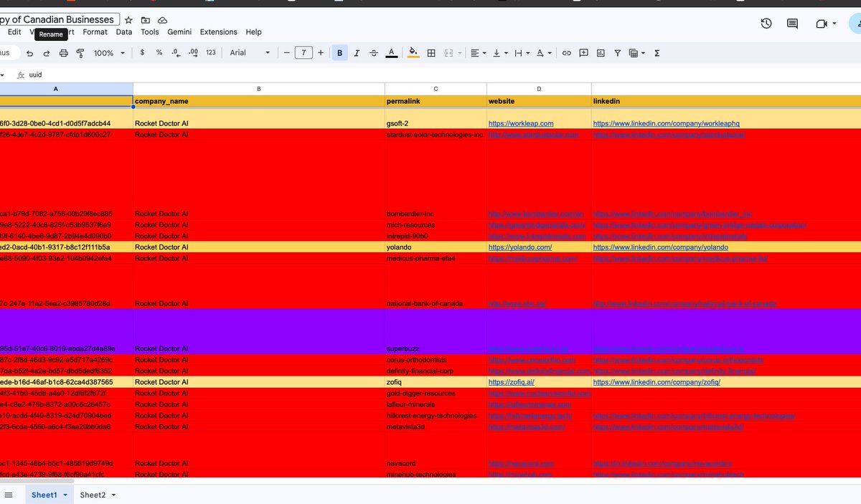Image resolution: width=861 pixels, height=504 pixels.
Task: Open the Help menu
Action: pos(253,32)
